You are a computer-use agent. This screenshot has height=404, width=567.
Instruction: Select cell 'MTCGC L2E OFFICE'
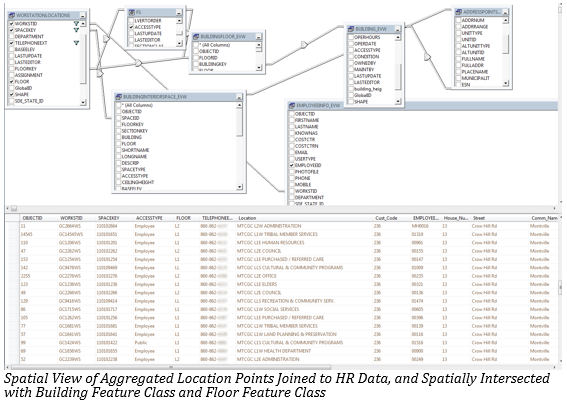[257, 276]
